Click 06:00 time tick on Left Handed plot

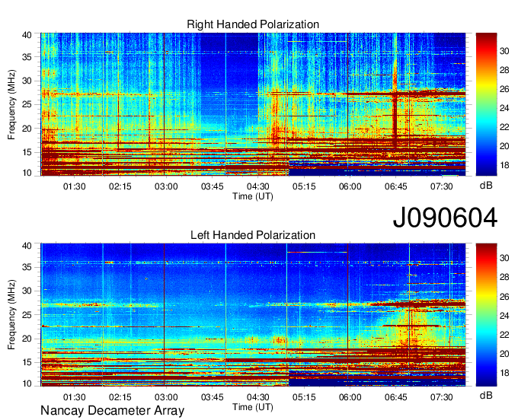click(350, 397)
